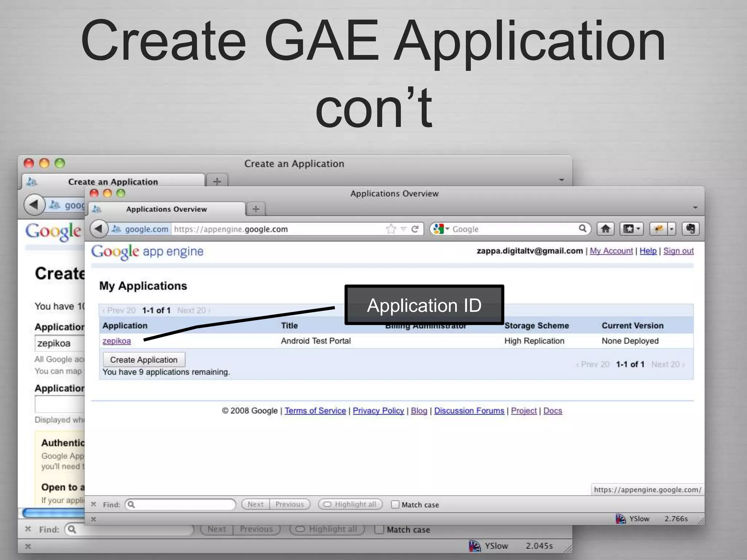
Task: Open Terms of Service link
Action: tap(315, 411)
